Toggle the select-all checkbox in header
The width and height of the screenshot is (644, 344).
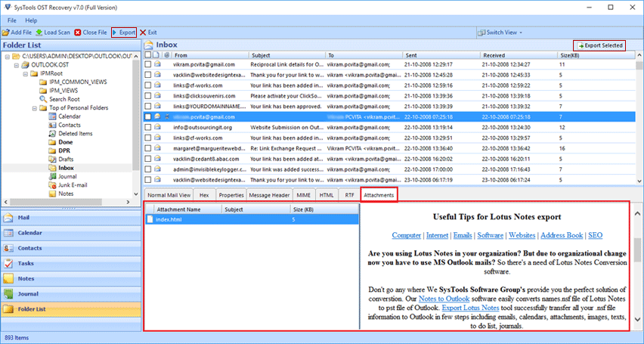[x=148, y=55]
